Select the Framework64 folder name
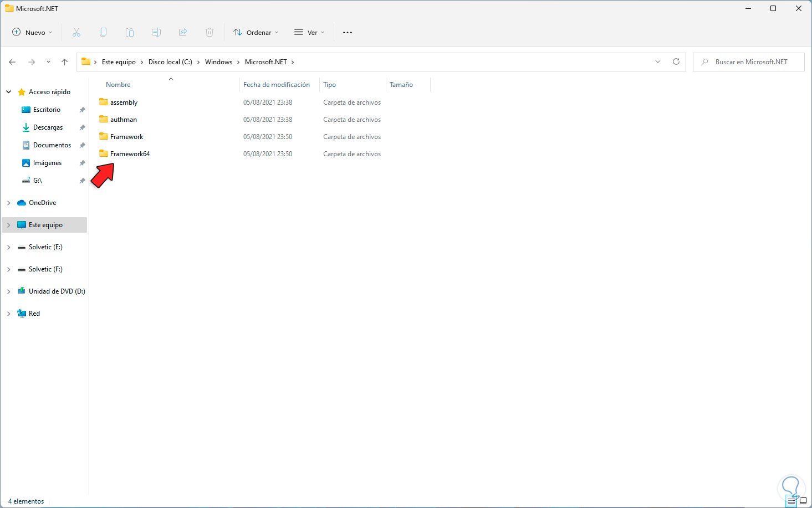This screenshot has height=508, width=812. pyautogui.click(x=130, y=154)
